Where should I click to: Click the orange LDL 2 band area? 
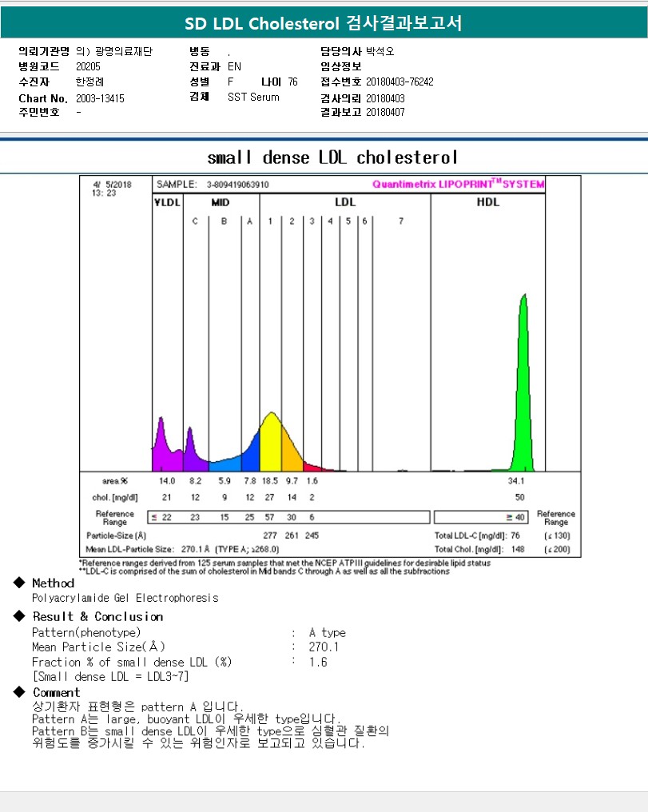[x=291, y=456]
